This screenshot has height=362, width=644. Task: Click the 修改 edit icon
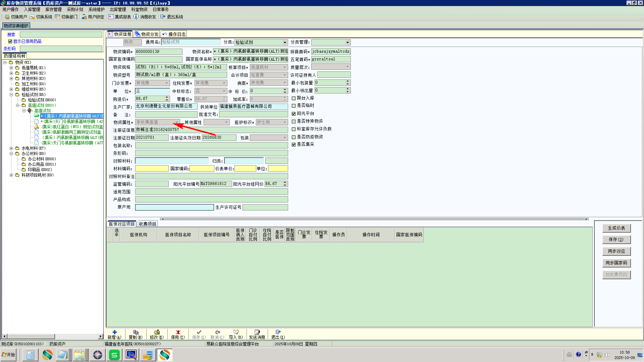click(157, 332)
